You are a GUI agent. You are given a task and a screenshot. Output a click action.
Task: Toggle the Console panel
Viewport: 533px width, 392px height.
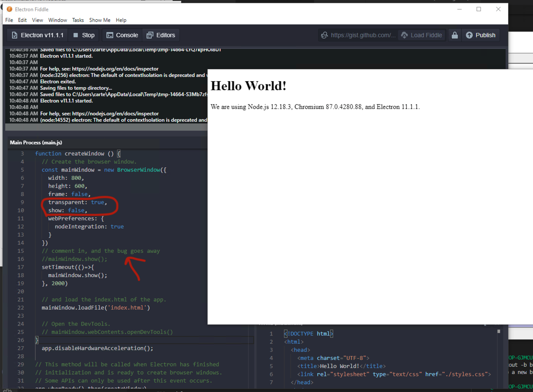(122, 35)
